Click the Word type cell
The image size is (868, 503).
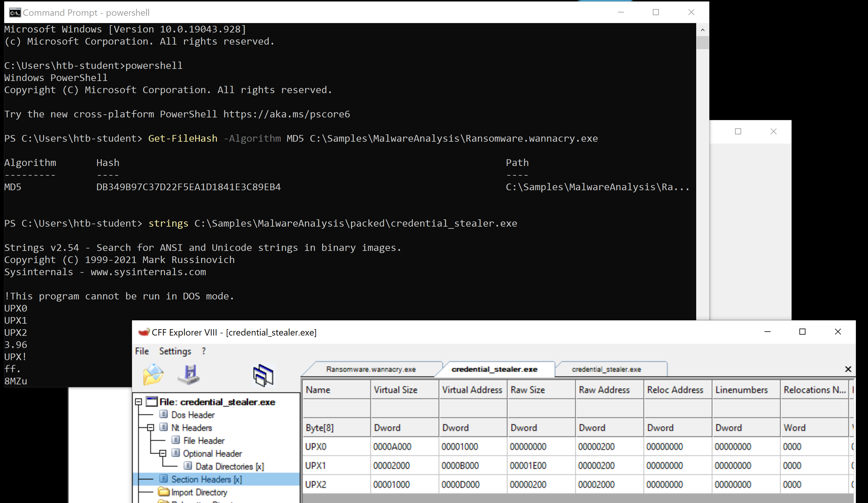pos(814,427)
